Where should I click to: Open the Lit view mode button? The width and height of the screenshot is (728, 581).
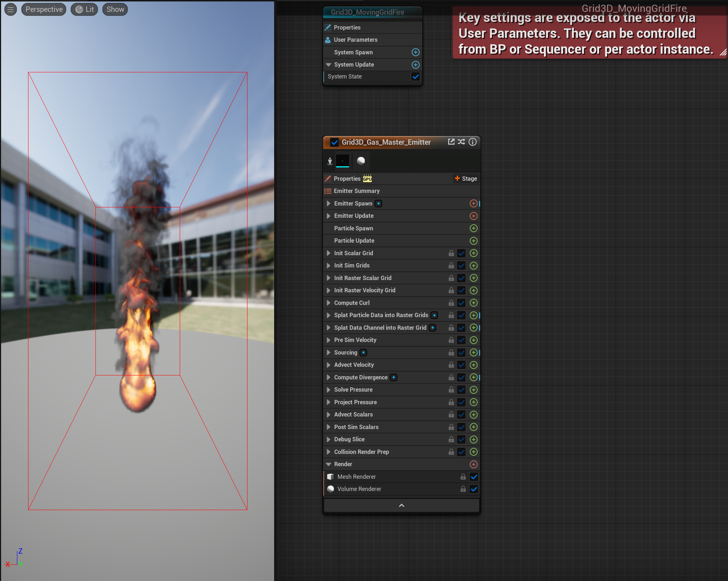[85, 9]
